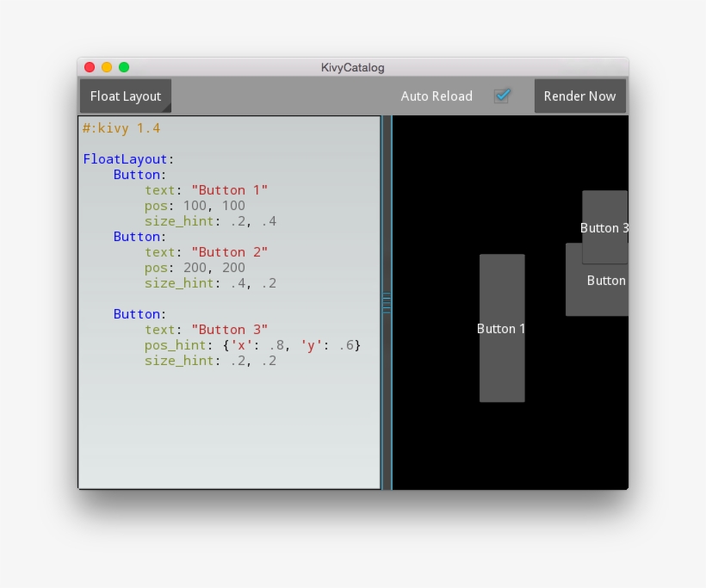Minimize with the yellow traffic light
The image size is (706, 588).
(106, 67)
